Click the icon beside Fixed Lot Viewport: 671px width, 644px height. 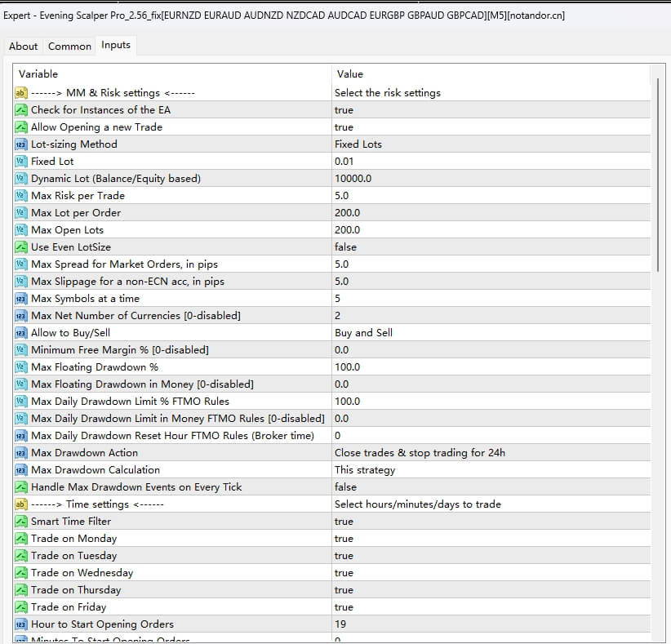tap(21, 162)
